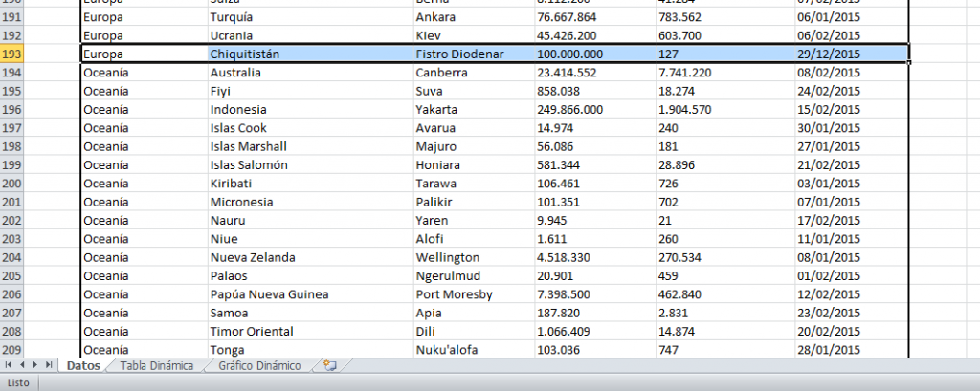Screen dimensions: 980x391
Task: Click the Alofi cell
Action: coord(474,239)
